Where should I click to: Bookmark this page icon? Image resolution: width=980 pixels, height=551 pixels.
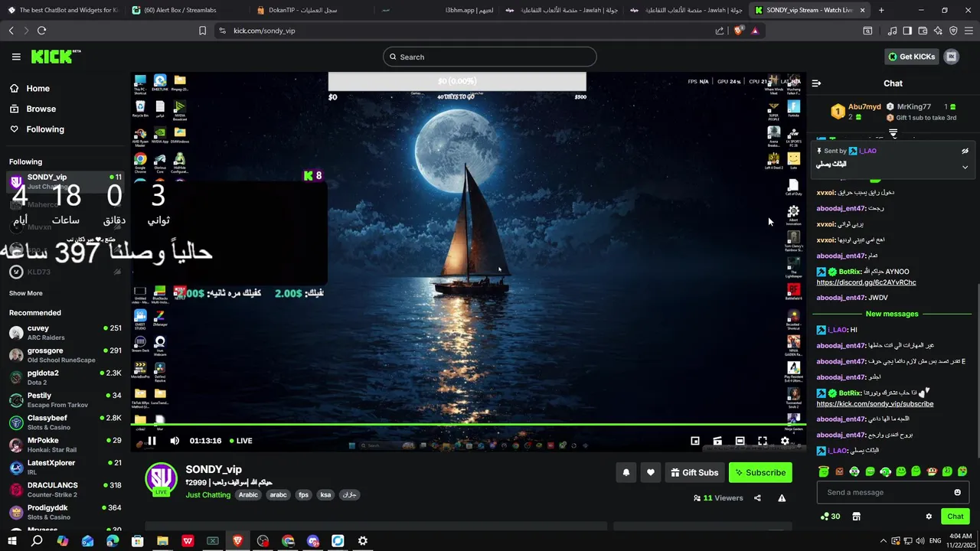coord(202,31)
